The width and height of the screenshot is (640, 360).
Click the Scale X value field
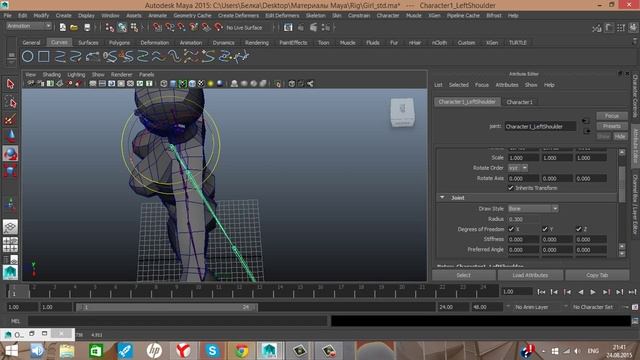click(523, 158)
